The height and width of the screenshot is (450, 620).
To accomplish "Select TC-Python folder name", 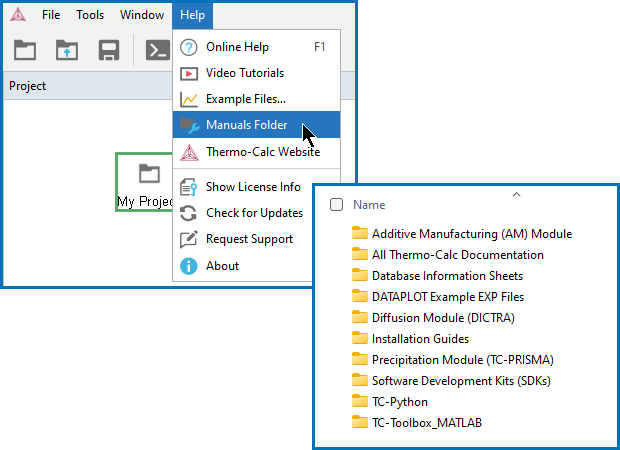I will [x=400, y=402].
